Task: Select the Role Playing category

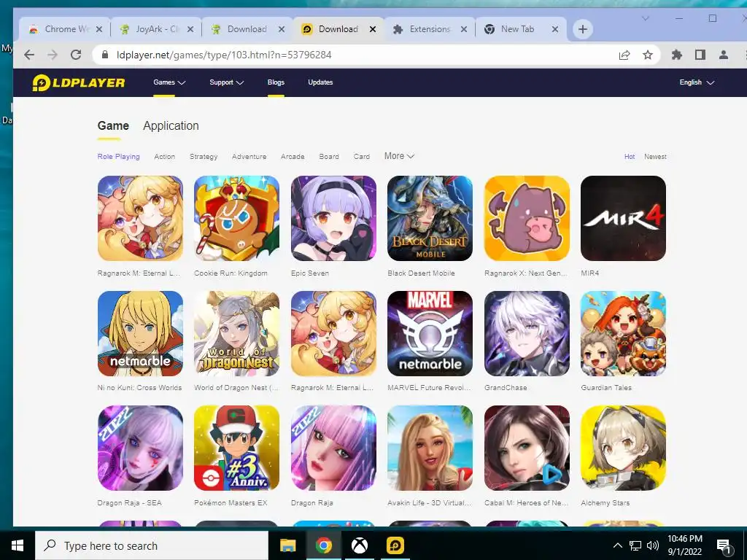Action: coord(119,156)
